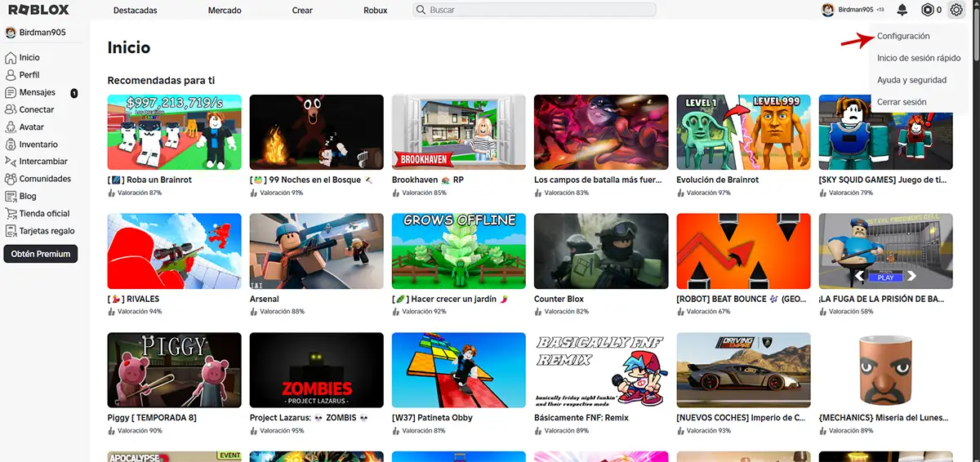Select Ayuda y seguridad menu entry
This screenshot has width=980, height=462.
pos(911,80)
